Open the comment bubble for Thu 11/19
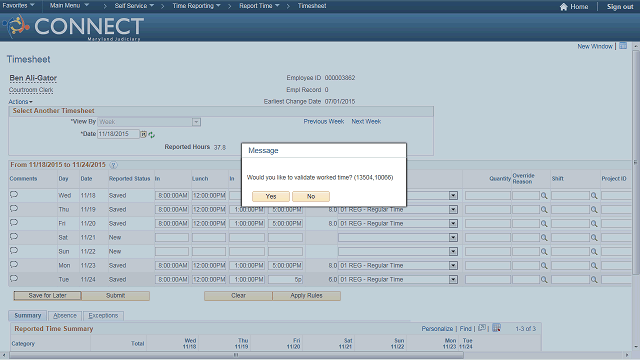Image resolution: width=640 pixels, height=360 pixels. click(x=14, y=209)
